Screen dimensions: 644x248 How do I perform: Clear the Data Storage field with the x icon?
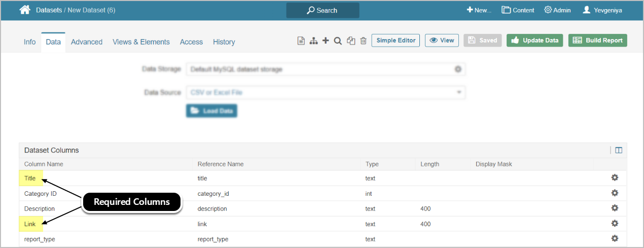[457, 69]
